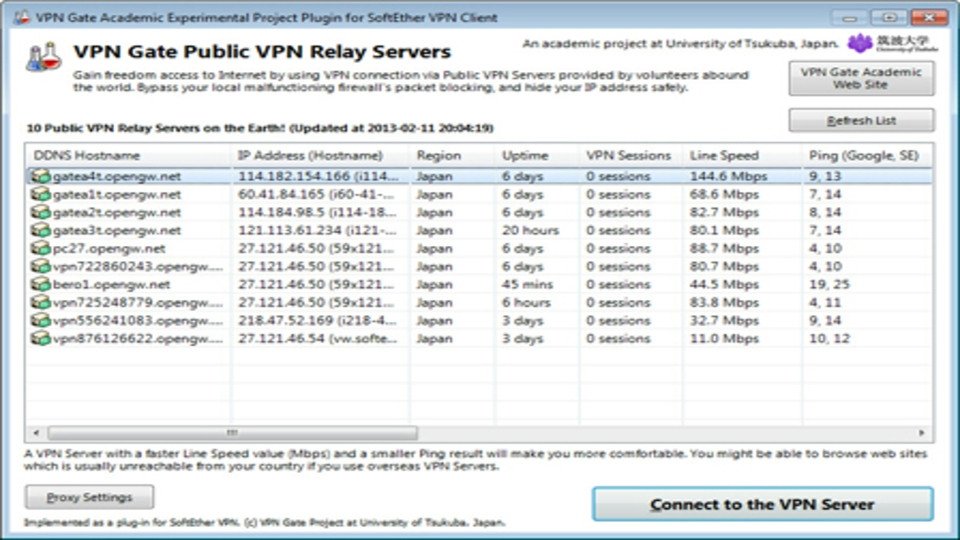Sort by Uptime column header
This screenshot has height=540, width=960.
click(537, 156)
